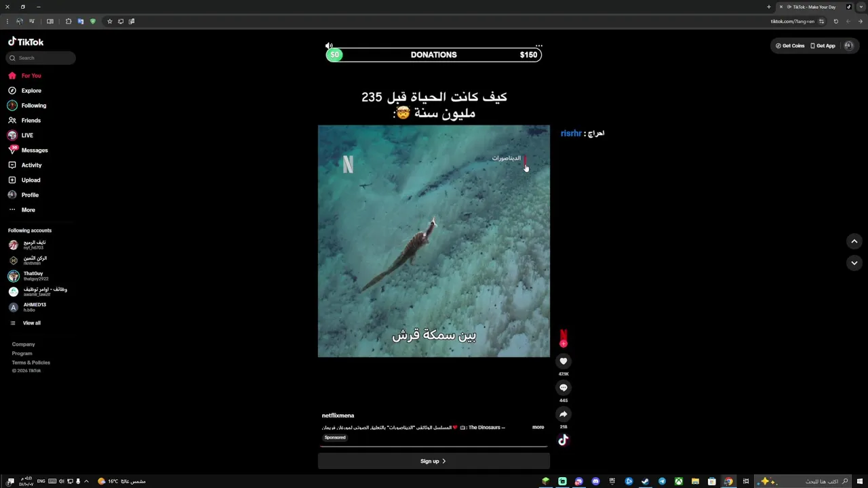Click the video playback progress bar
Image resolution: width=868 pixels, height=488 pixels.
point(434,447)
